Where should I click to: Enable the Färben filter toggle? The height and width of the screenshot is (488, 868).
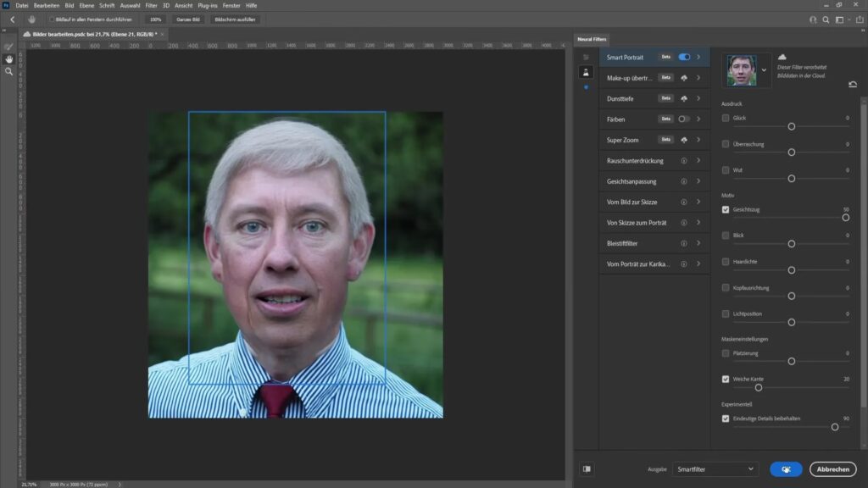pyautogui.click(x=684, y=119)
